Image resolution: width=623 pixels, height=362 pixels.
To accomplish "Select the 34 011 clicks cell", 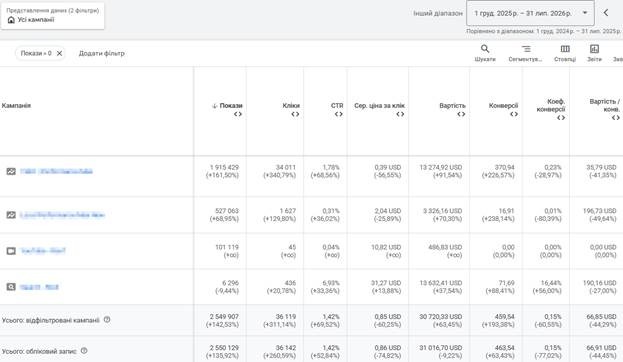I will coord(286,167).
